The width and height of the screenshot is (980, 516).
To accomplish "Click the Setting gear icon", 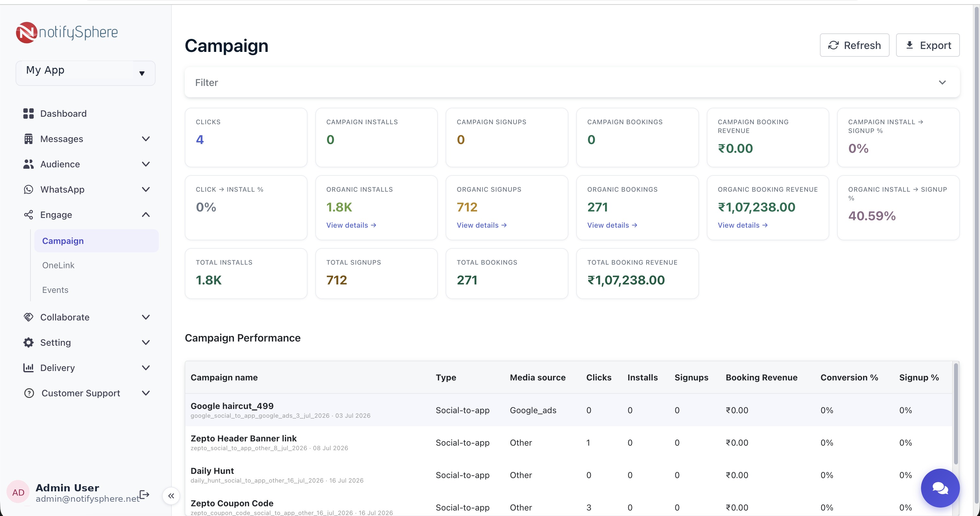I will click(29, 342).
